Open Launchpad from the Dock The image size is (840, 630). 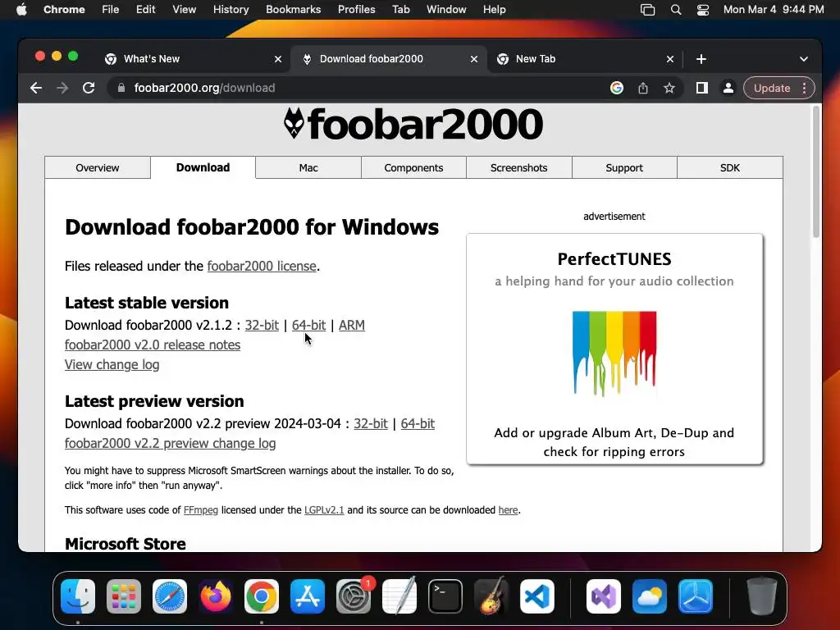[124, 596]
